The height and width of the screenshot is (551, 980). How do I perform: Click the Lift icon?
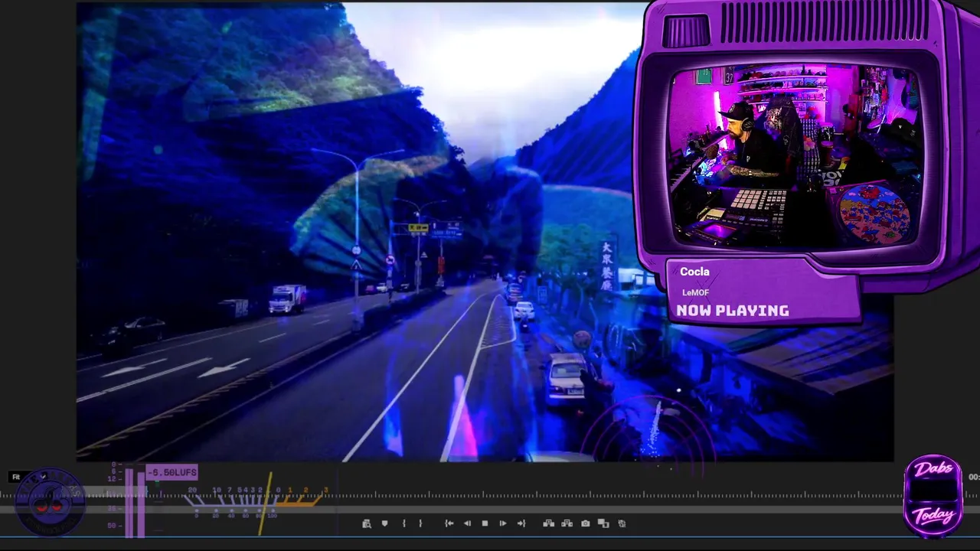click(x=549, y=523)
